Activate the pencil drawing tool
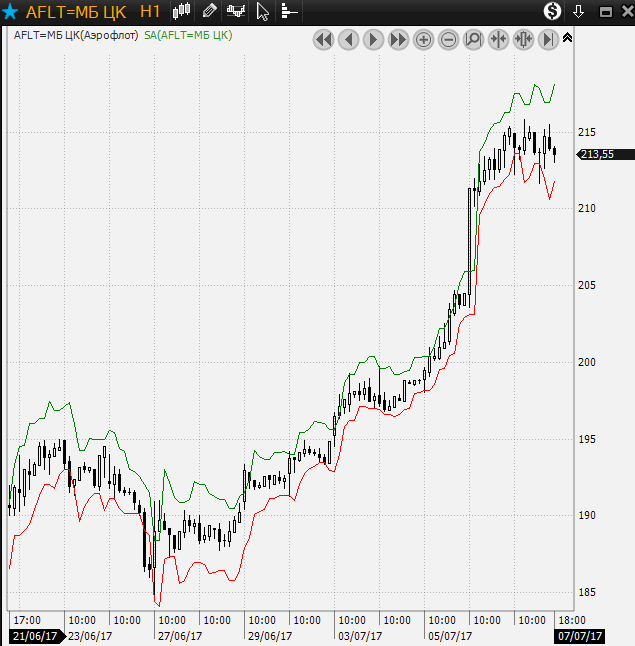This screenshot has height=646, width=635. pos(209,12)
